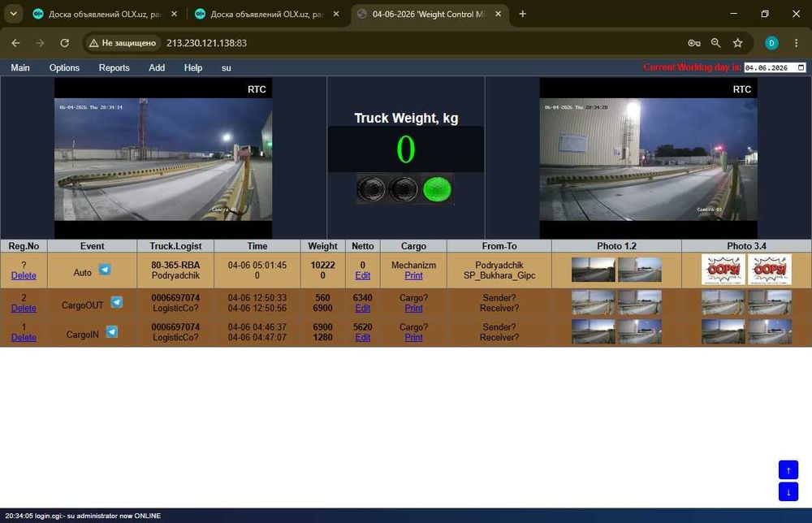
Task: Open the browser profile D avatar
Action: pos(771,43)
